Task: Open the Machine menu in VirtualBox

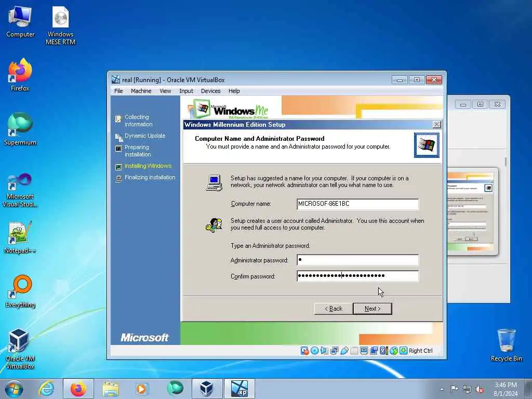Action: (x=141, y=91)
